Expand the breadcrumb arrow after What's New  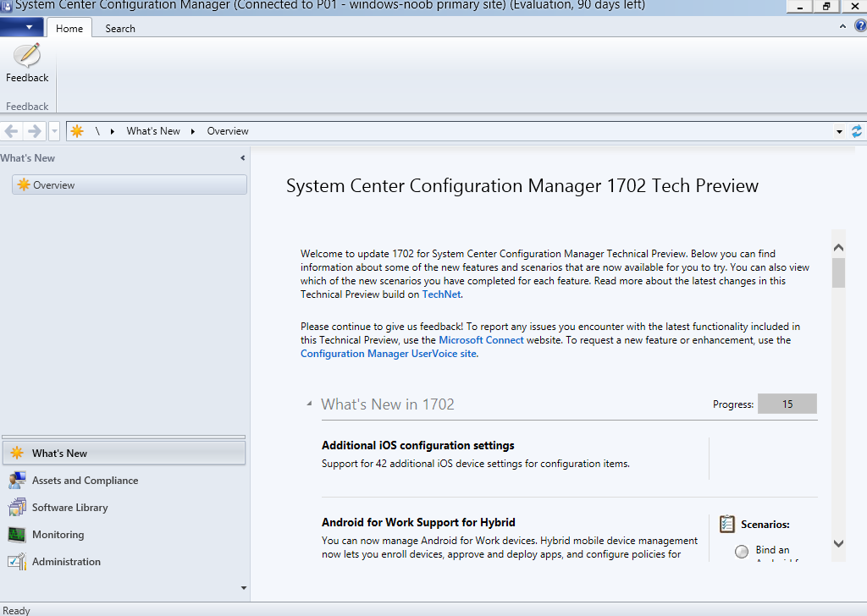tap(193, 131)
